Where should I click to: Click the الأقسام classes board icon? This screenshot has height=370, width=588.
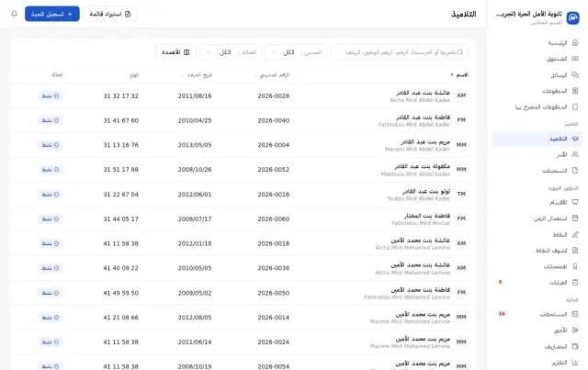click(x=575, y=202)
